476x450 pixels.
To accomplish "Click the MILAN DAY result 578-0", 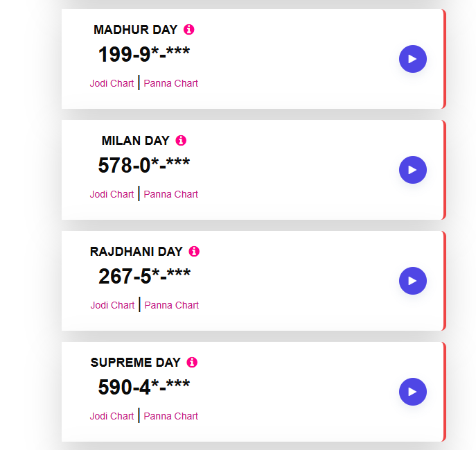I will (x=144, y=166).
